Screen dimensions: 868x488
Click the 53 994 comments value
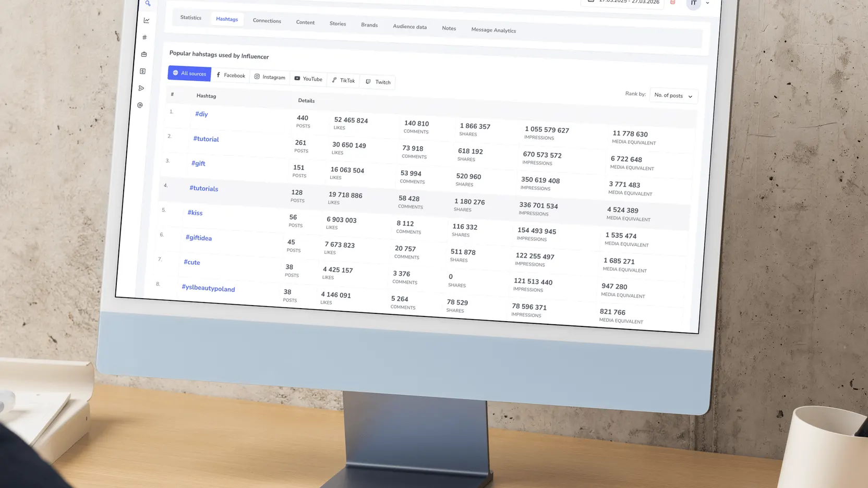(x=411, y=174)
